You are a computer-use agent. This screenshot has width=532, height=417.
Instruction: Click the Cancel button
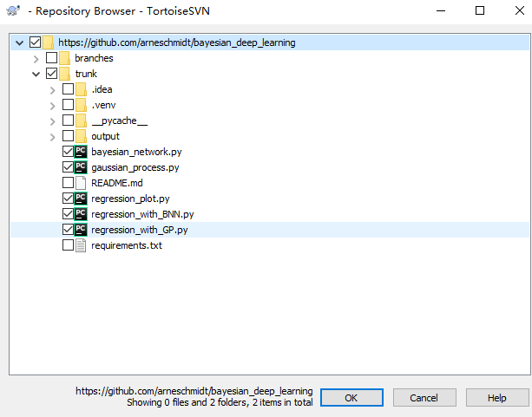424,398
